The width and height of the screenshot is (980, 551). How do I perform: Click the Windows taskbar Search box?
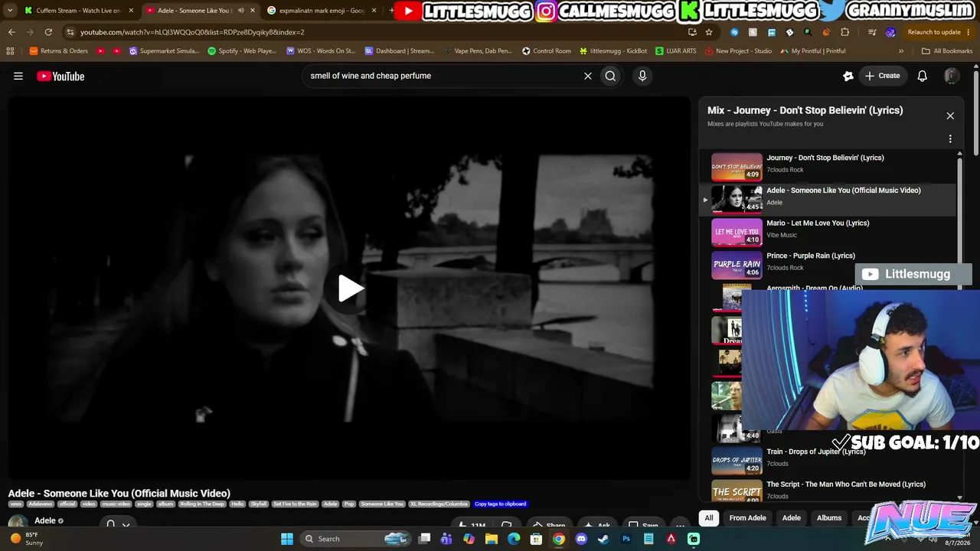tap(354, 539)
